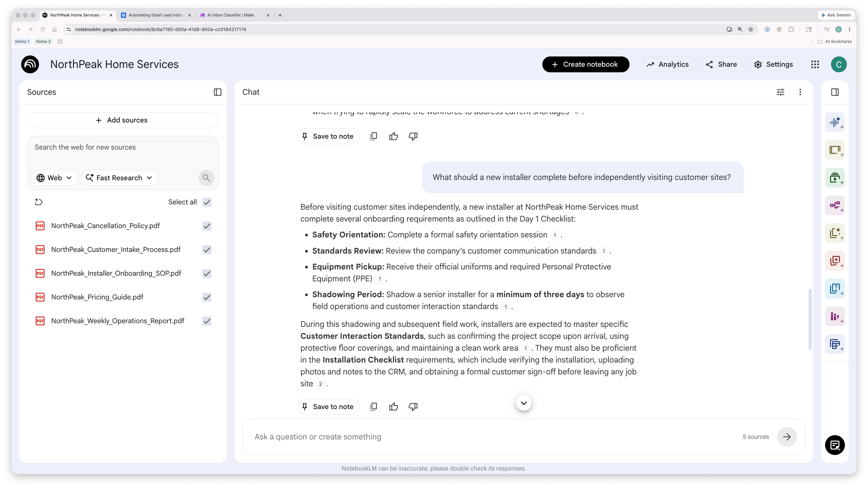868x488 pixels.
Task: Click the Create notebook button
Action: [x=586, y=64]
